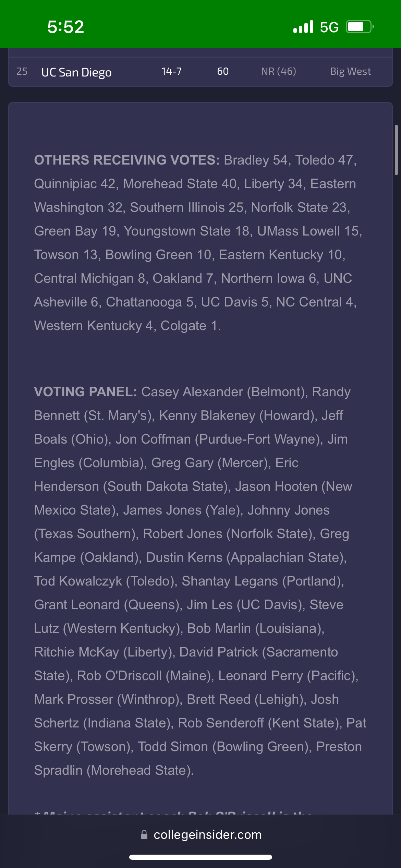The image size is (401, 868).
Task: Tap the Big West conference cell
Action: tap(350, 71)
